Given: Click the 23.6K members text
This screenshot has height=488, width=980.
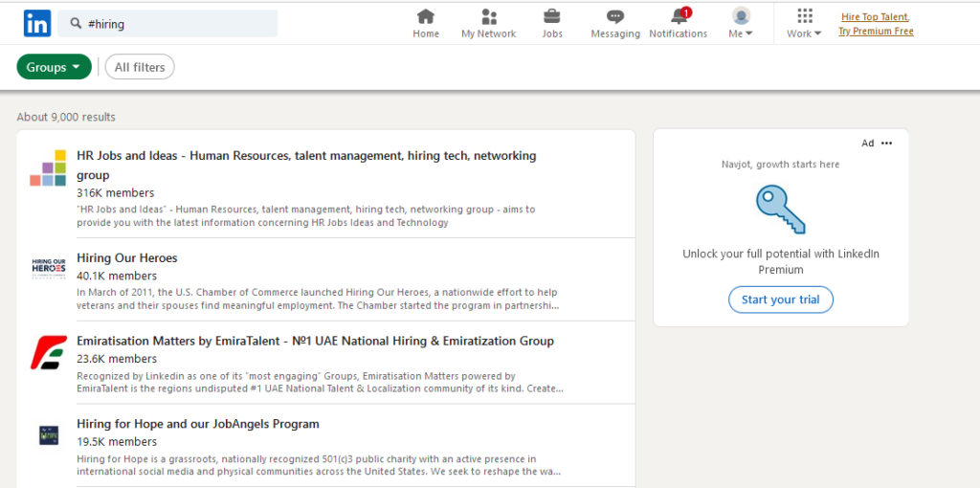Looking at the screenshot, I should (117, 359).
